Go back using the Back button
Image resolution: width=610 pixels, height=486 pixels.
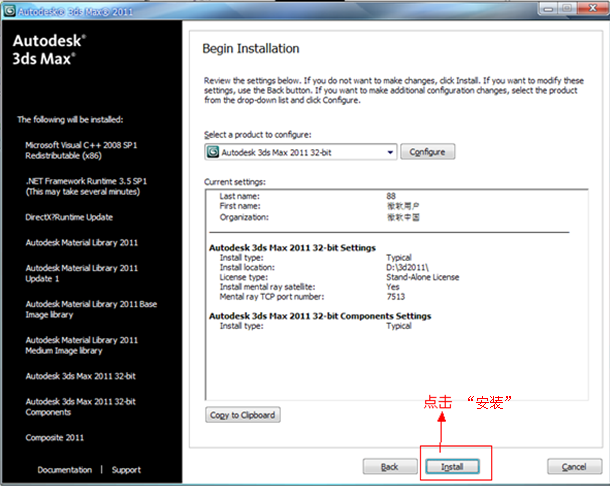click(390, 466)
